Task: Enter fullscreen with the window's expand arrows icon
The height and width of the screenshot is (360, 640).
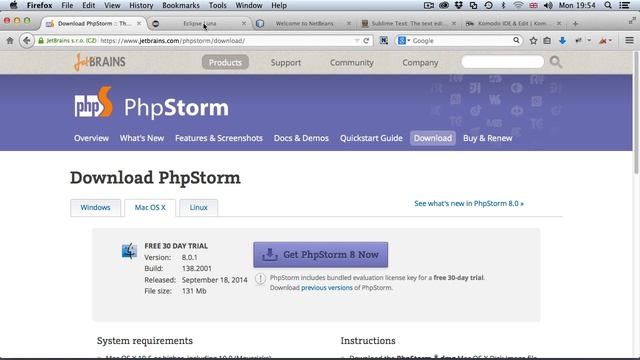Action: [x=632, y=21]
